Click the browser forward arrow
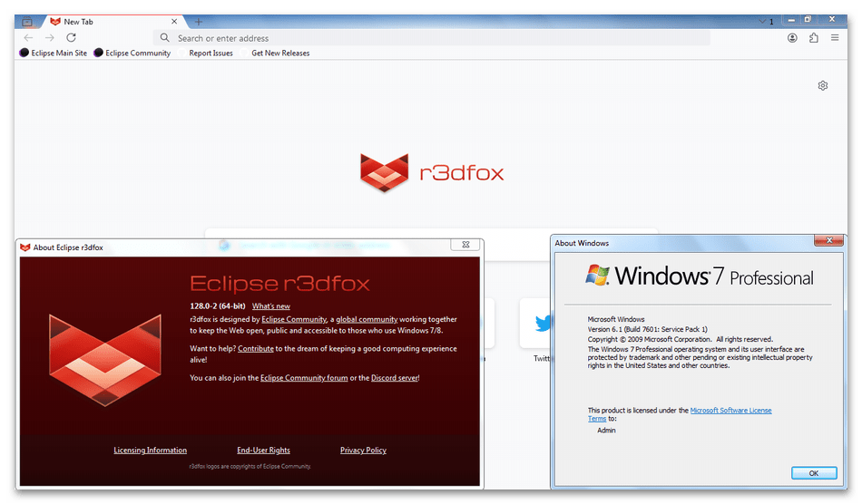The height and width of the screenshot is (504, 862). pos(50,38)
